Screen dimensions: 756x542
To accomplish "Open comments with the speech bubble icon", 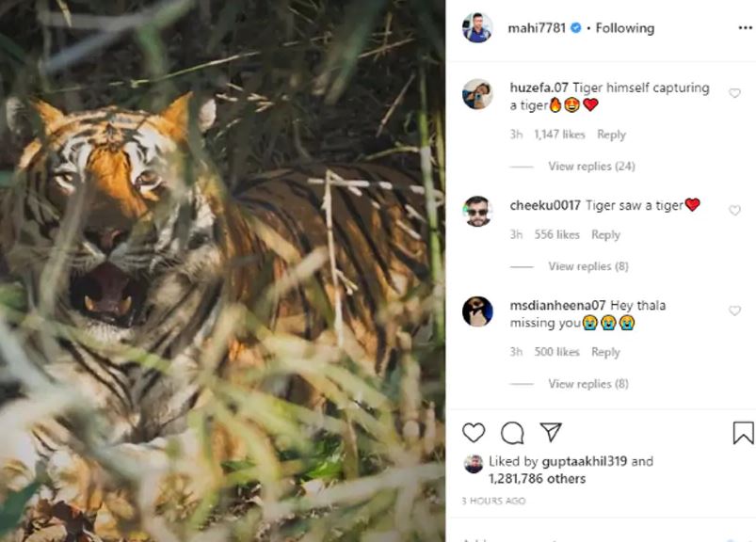I will click(x=512, y=433).
